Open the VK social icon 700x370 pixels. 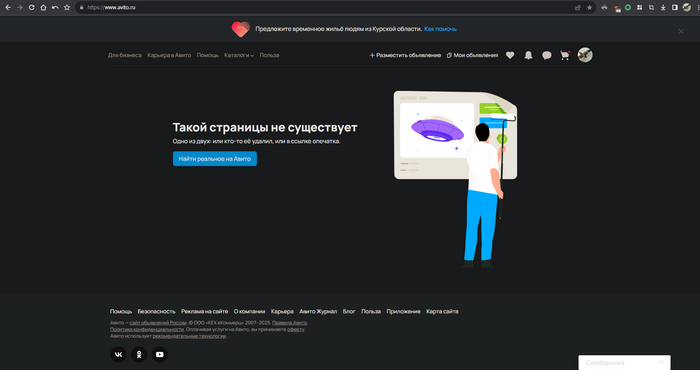click(118, 354)
